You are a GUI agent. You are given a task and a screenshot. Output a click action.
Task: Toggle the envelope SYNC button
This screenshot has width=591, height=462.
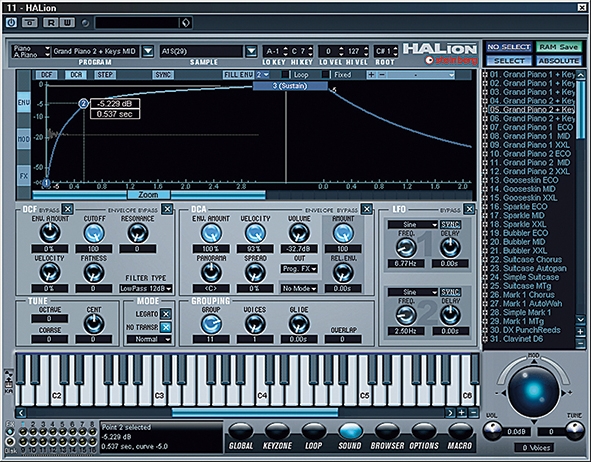pyautogui.click(x=163, y=75)
